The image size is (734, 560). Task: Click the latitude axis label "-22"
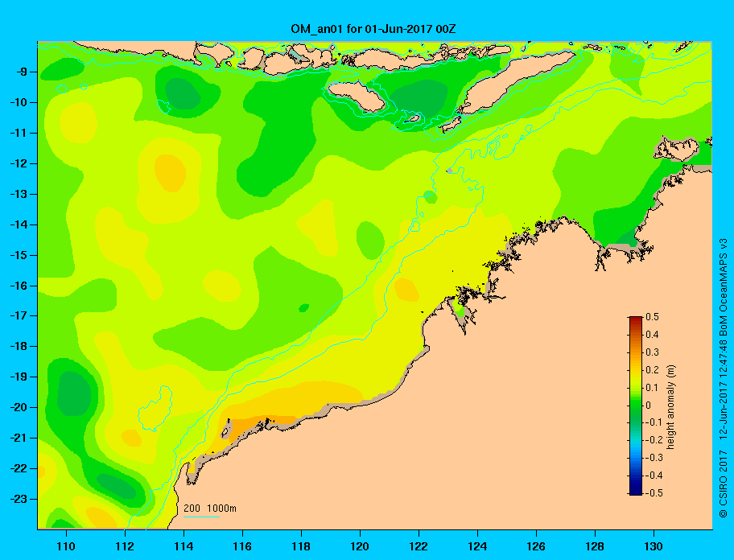coord(18,468)
